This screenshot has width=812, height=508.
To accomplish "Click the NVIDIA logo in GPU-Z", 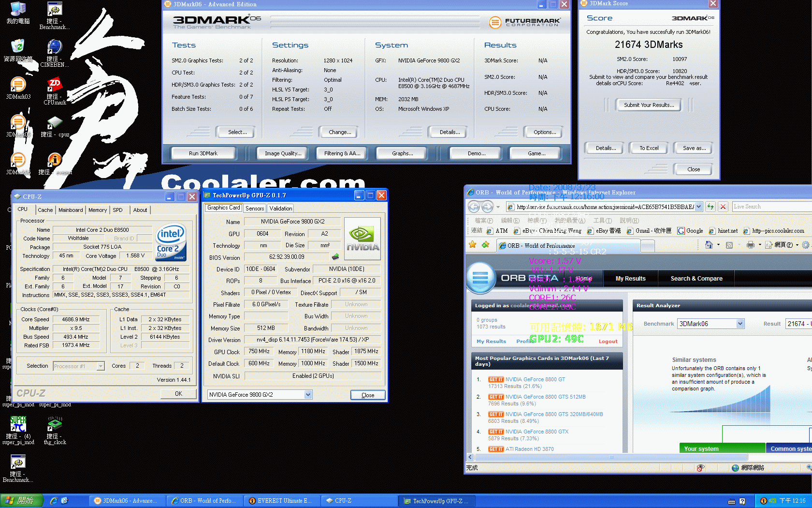I will [362, 239].
